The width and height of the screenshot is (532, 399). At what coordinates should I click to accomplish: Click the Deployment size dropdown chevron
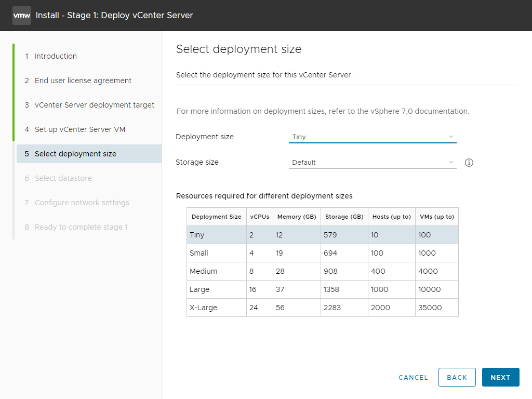click(451, 137)
